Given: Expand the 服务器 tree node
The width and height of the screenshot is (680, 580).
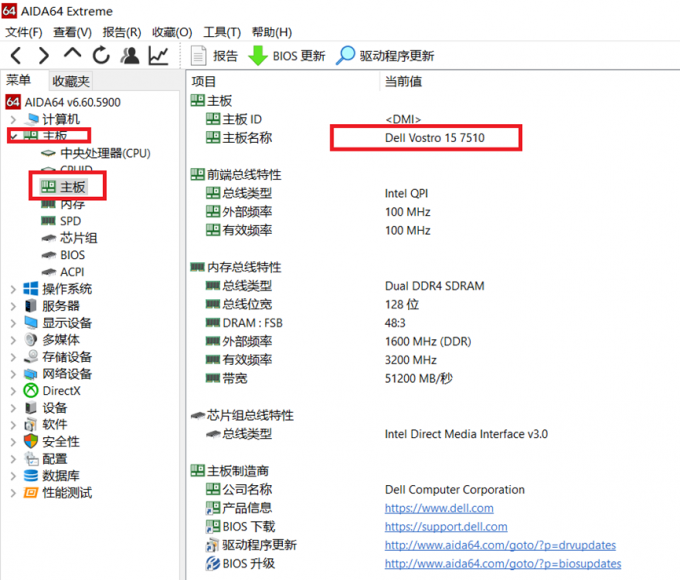Looking at the screenshot, I should click(13, 306).
